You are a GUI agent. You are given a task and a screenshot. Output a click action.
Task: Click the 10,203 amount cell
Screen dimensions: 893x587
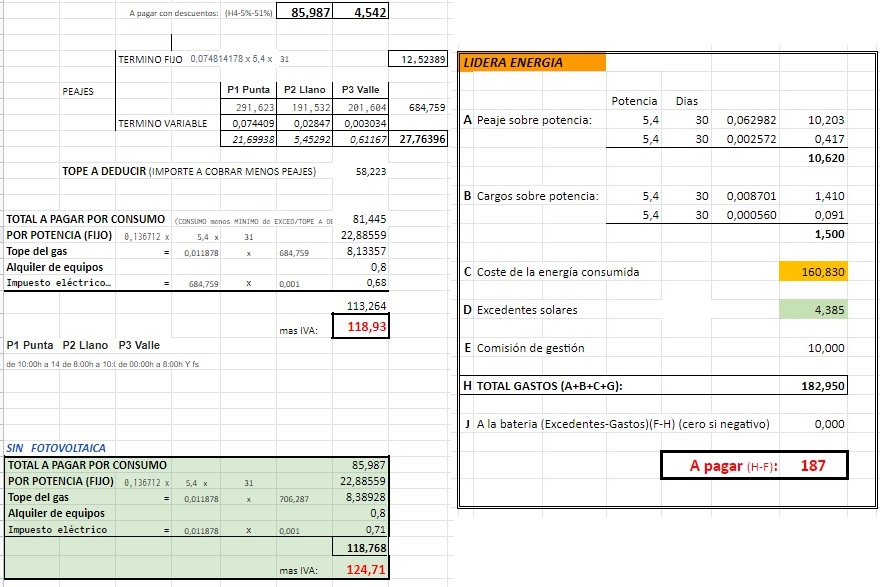click(813, 120)
